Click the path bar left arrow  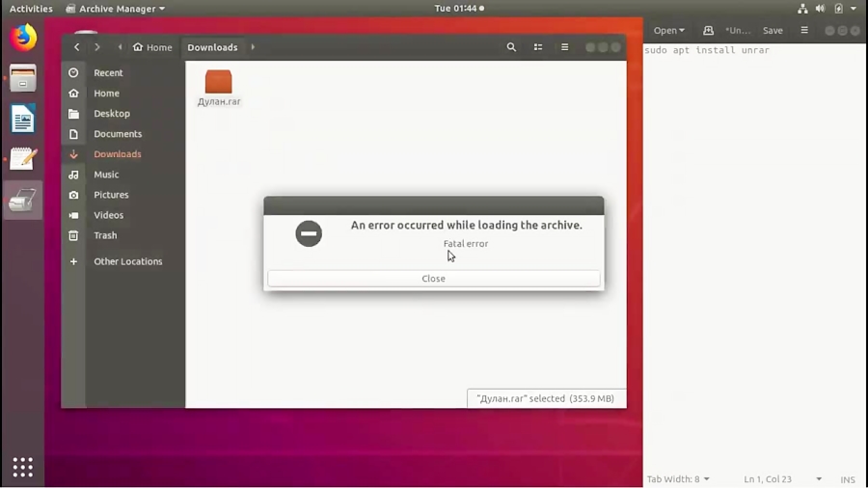pyautogui.click(x=120, y=47)
